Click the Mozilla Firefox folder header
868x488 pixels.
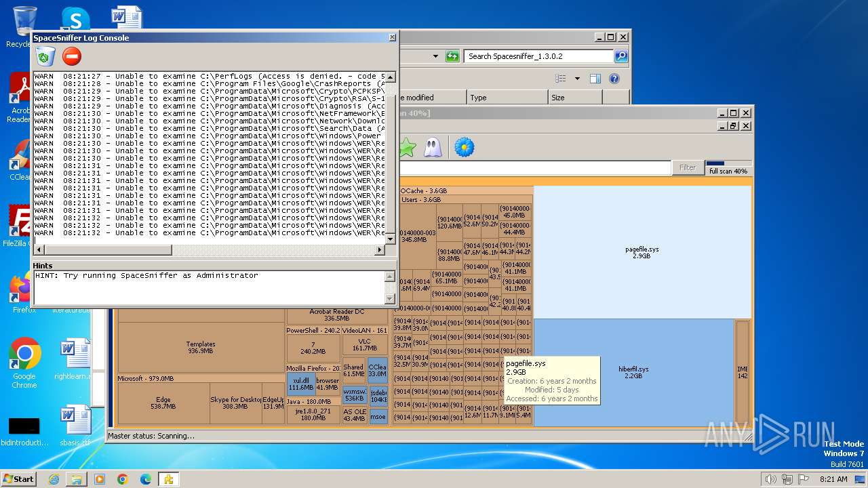click(x=313, y=368)
